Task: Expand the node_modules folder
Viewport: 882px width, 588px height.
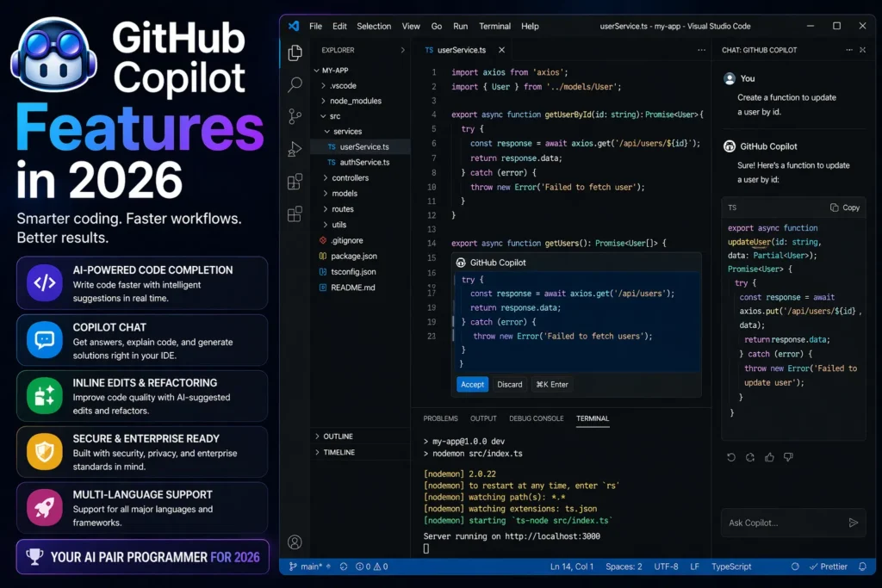Action: pyautogui.click(x=324, y=101)
